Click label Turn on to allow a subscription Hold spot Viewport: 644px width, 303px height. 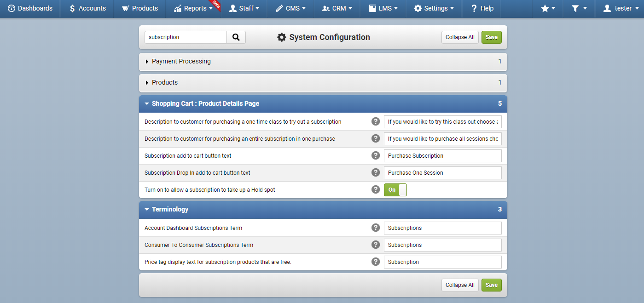click(x=210, y=190)
